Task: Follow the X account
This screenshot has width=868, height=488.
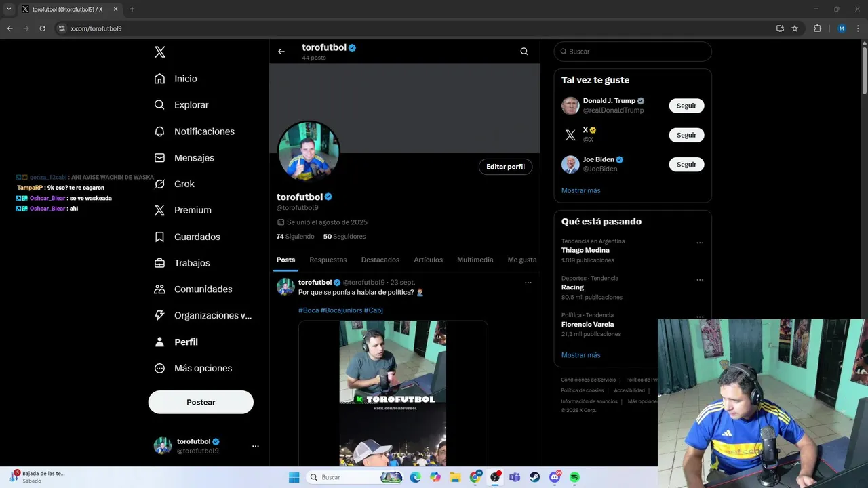Action: [686, 135]
